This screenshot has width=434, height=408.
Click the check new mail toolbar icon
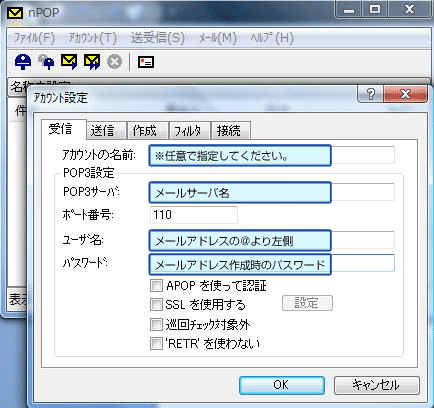[23, 62]
